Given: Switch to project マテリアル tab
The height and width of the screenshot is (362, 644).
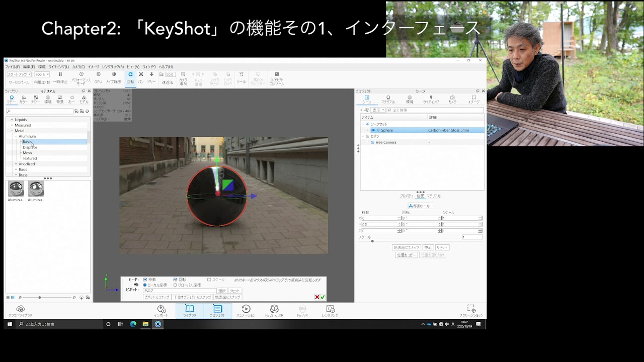Looking at the screenshot, I should (x=388, y=100).
